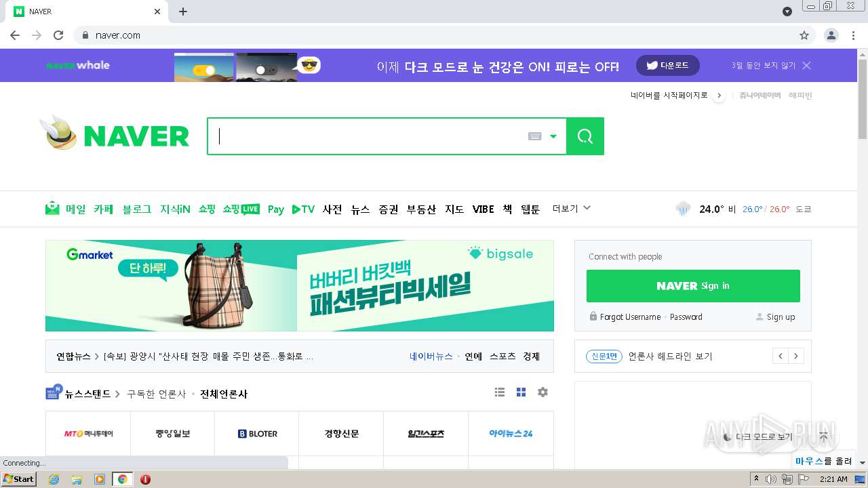868x488 pixels.
Task: Click the 신문1면 badge
Action: 604,356
